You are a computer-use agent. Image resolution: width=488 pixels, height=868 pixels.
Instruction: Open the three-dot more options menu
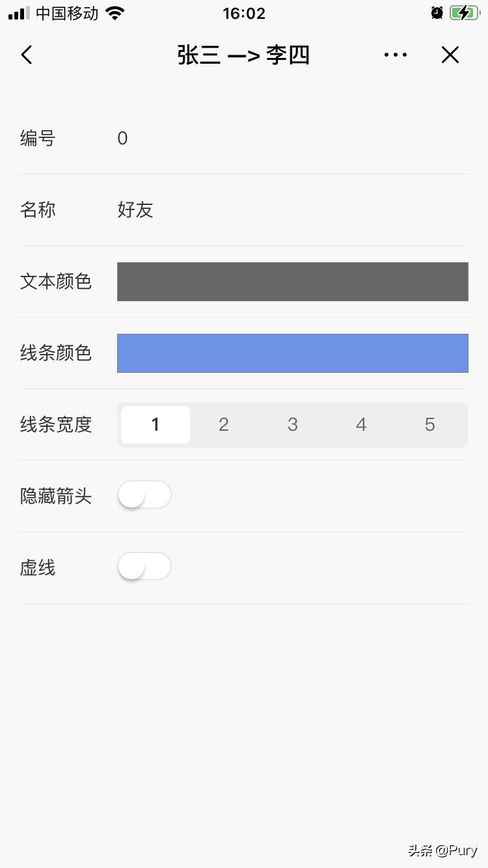[x=396, y=55]
